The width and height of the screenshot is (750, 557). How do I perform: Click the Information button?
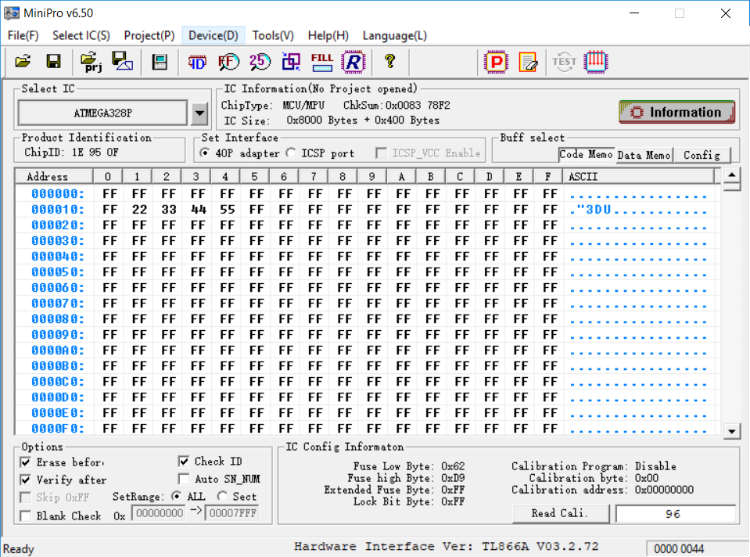pos(677,112)
